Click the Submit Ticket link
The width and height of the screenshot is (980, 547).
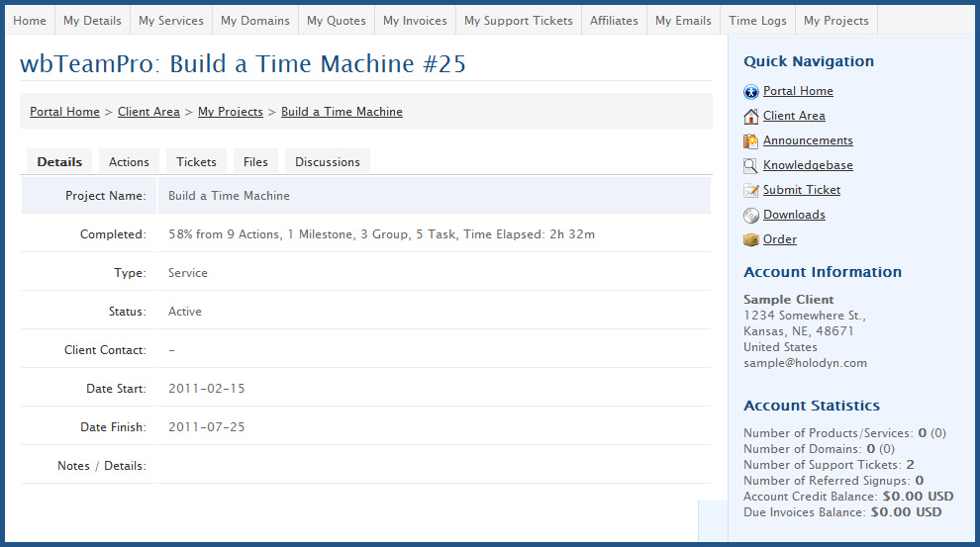801,190
